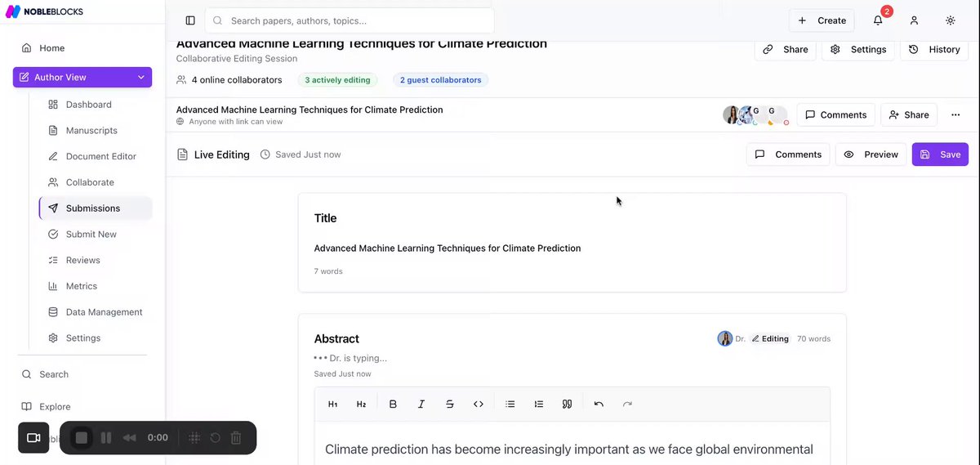Apply Heading 2 format
This screenshot has height=465, width=980.
point(361,405)
